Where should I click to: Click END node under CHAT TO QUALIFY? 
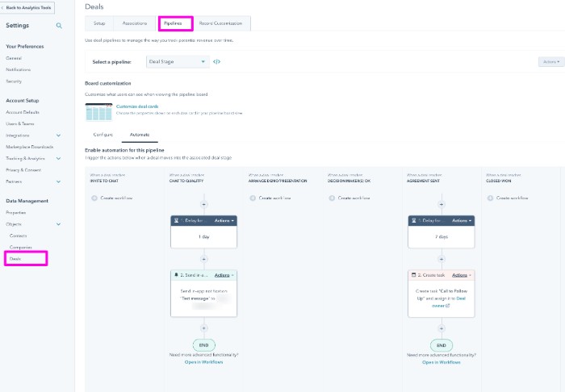[x=204, y=345]
